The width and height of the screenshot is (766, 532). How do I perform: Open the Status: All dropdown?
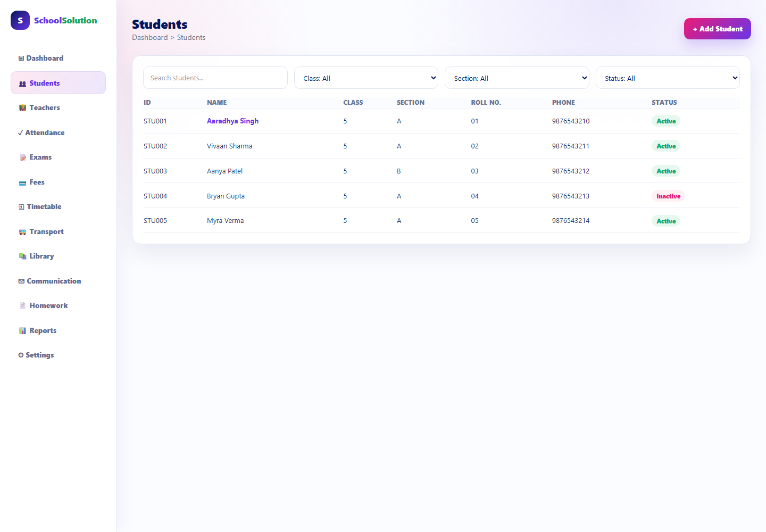[668, 78]
